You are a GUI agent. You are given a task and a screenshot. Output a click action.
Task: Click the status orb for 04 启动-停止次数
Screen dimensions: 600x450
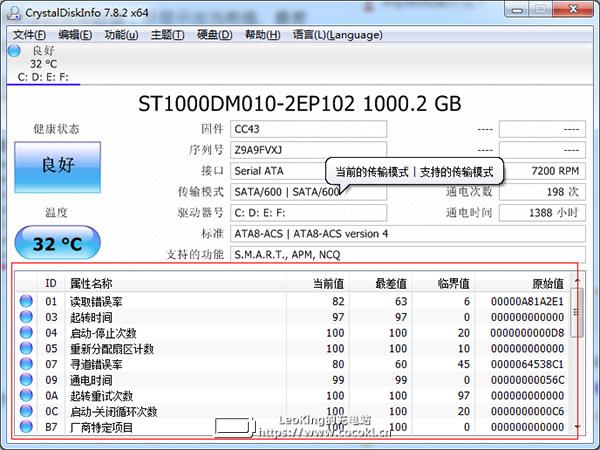[x=26, y=333]
